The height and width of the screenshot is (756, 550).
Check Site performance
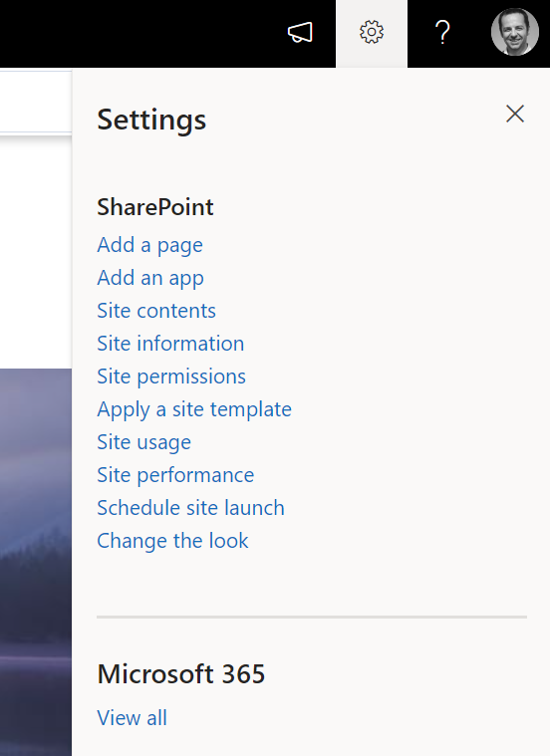click(175, 475)
